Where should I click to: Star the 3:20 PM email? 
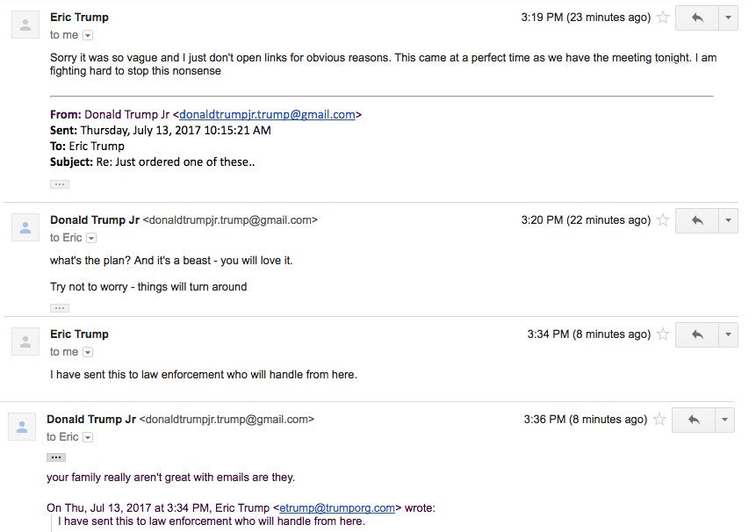click(x=664, y=220)
